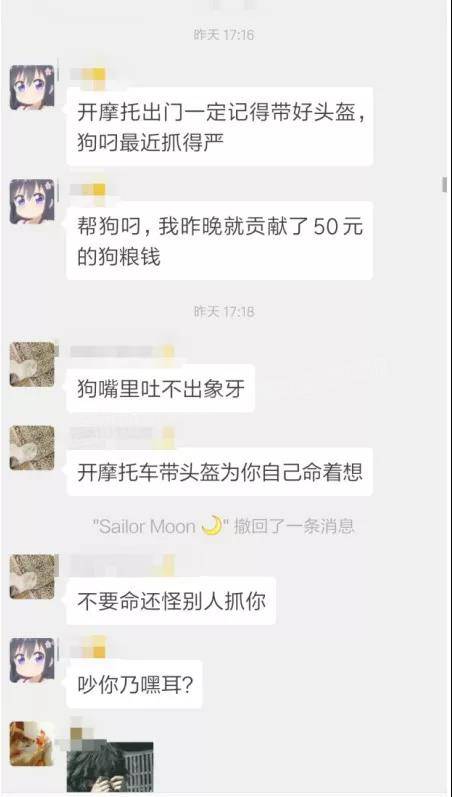
Task: Tap orange avatar beside the bottom image message
Action: (x=32, y=744)
